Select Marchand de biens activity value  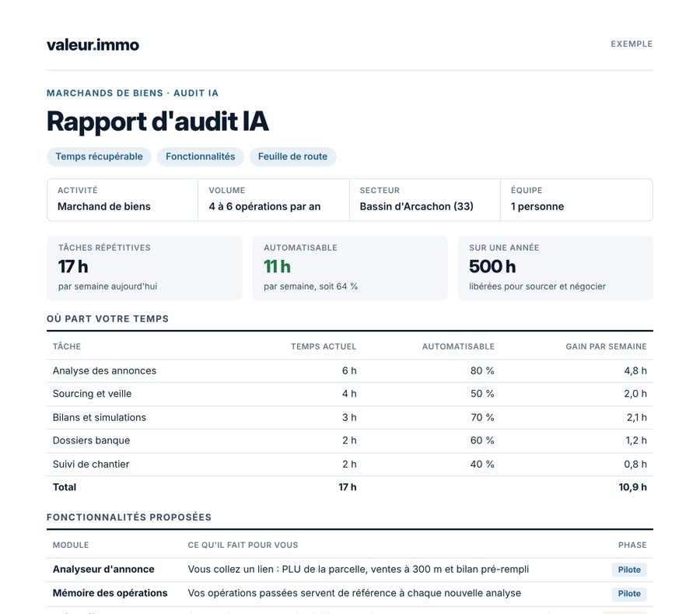point(104,206)
